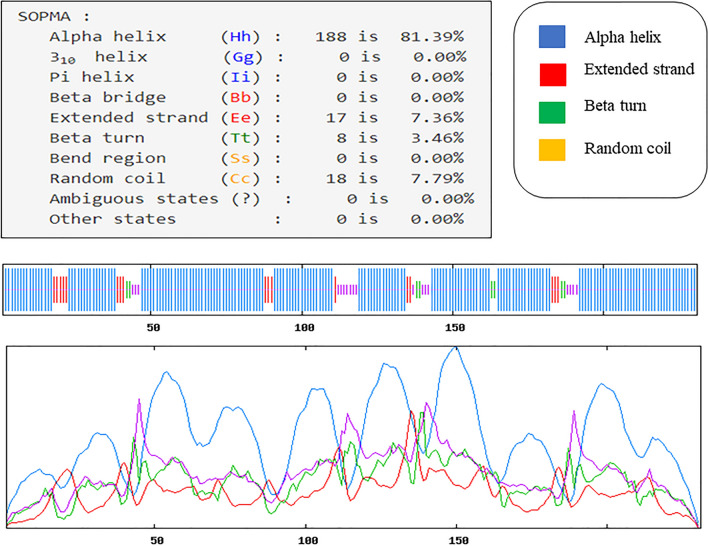Click the '7.79%' value

tap(437, 178)
